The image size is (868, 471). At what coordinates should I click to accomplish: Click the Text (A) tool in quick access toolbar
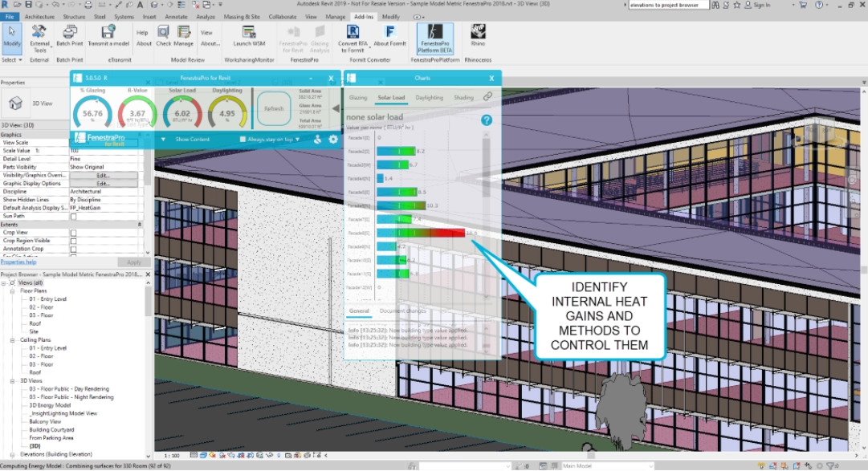[x=140, y=5]
